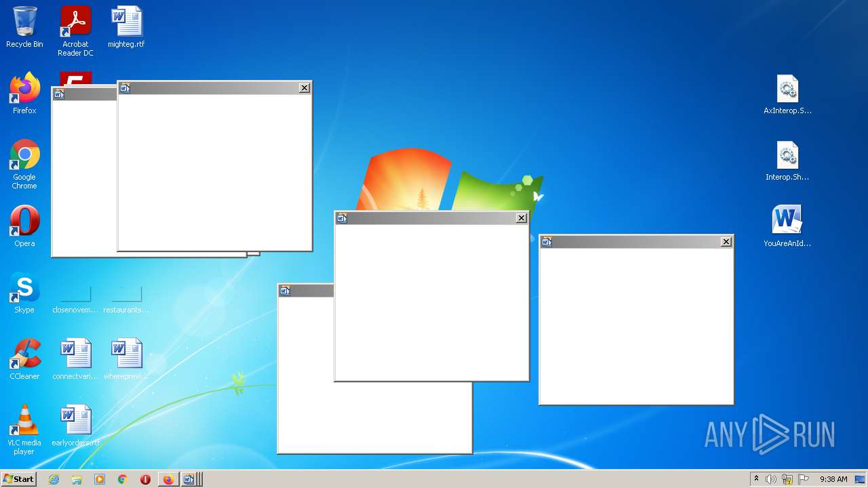
Task: Select the YouAreAnId... Word file
Action: pyautogui.click(x=787, y=226)
